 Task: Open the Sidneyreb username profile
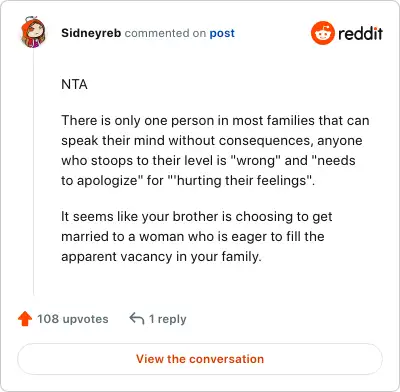coord(91,33)
